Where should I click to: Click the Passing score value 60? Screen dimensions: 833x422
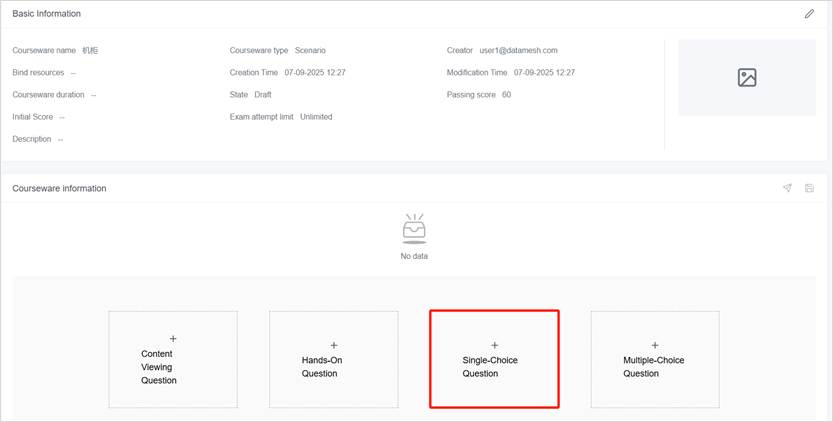click(506, 95)
